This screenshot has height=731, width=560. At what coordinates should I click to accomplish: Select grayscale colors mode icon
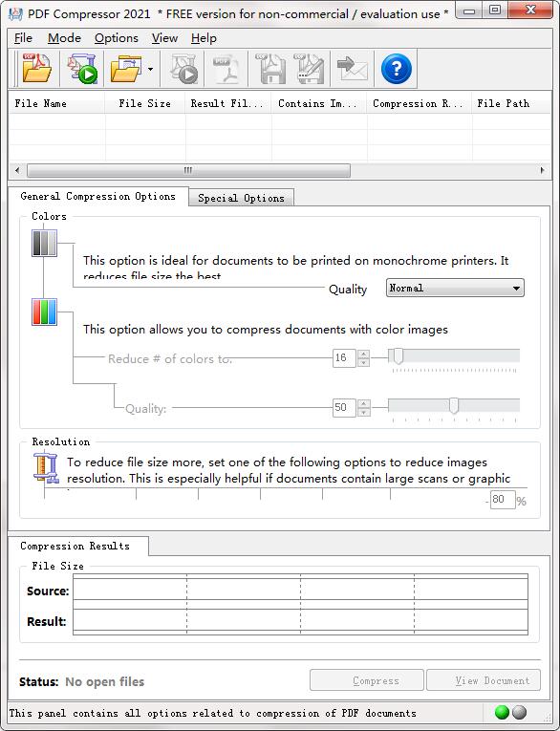coord(44,243)
